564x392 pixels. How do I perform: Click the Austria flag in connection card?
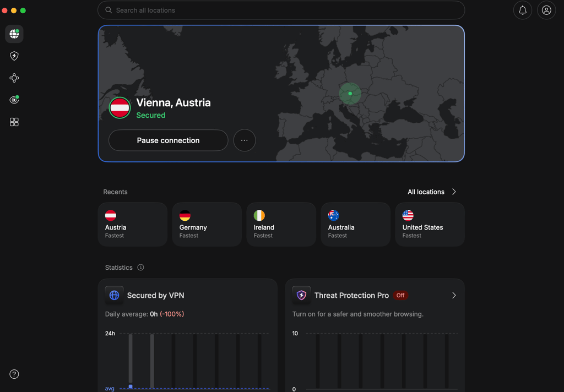(120, 107)
